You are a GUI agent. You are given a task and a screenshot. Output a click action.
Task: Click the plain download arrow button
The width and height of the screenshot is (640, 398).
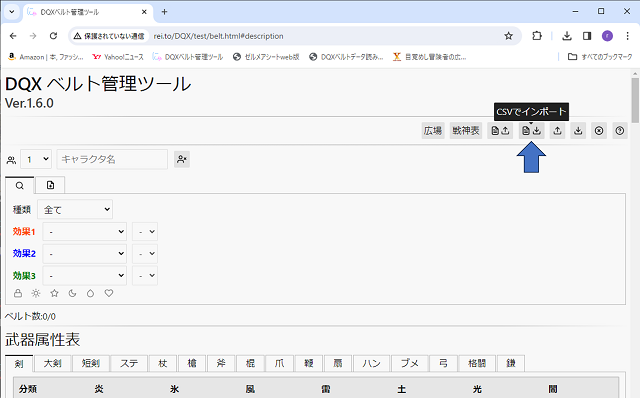tap(578, 131)
